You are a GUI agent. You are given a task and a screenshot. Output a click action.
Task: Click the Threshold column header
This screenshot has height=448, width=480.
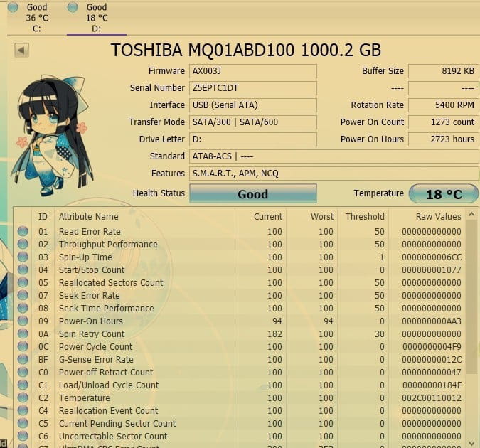point(365,217)
